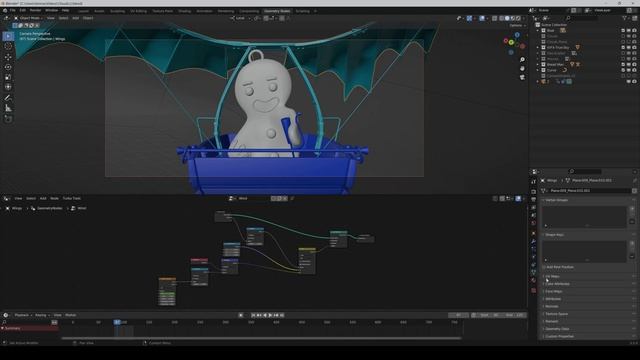The height and width of the screenshot is (360, 640).
Task: Select the Scale tool in viewport toolbar
Action: (8, 77)
